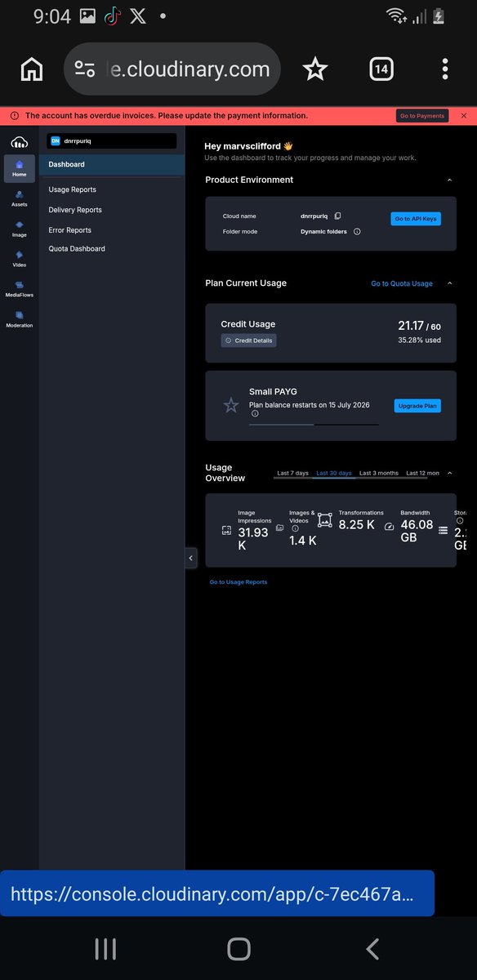477x980 pixels.
Task: Tap the console.cloudinary.com URL tooltip
Action: (217, 893)
